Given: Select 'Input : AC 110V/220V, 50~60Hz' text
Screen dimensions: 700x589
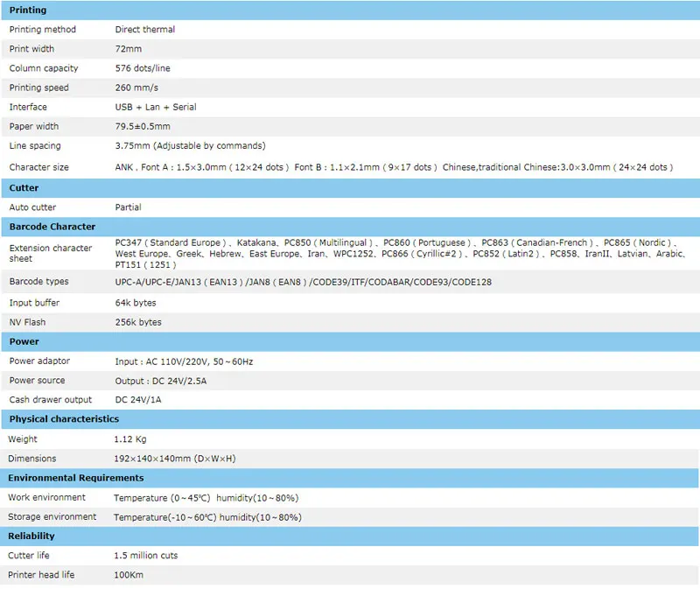Looking at the screenshot, I should click(184, 361).
